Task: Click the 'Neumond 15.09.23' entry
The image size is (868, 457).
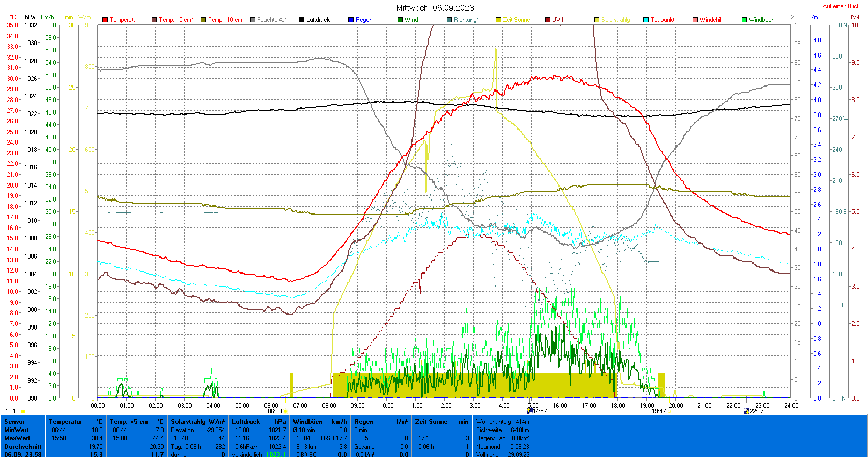Action: pos(503,447)
